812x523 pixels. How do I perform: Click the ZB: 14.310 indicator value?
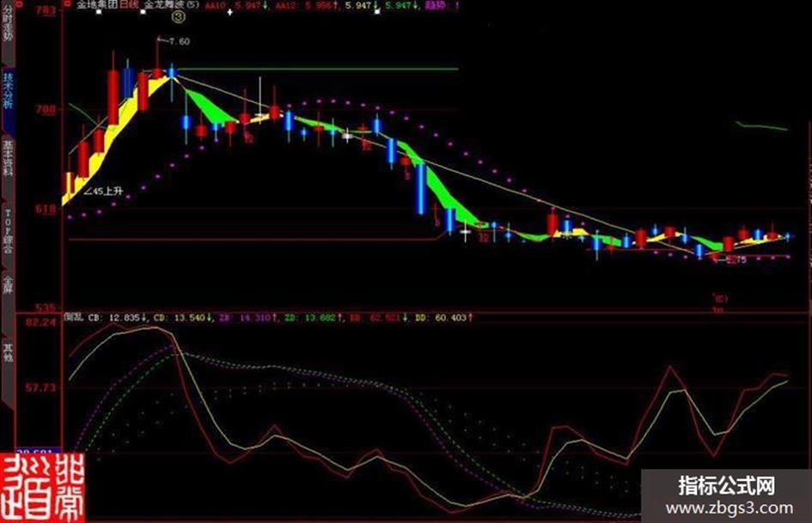point(249,318)
